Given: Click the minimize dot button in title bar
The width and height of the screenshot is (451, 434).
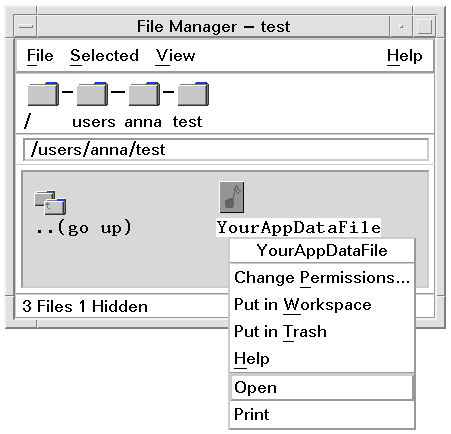Looking at the screenshot, I should click(x=401, y=26).
